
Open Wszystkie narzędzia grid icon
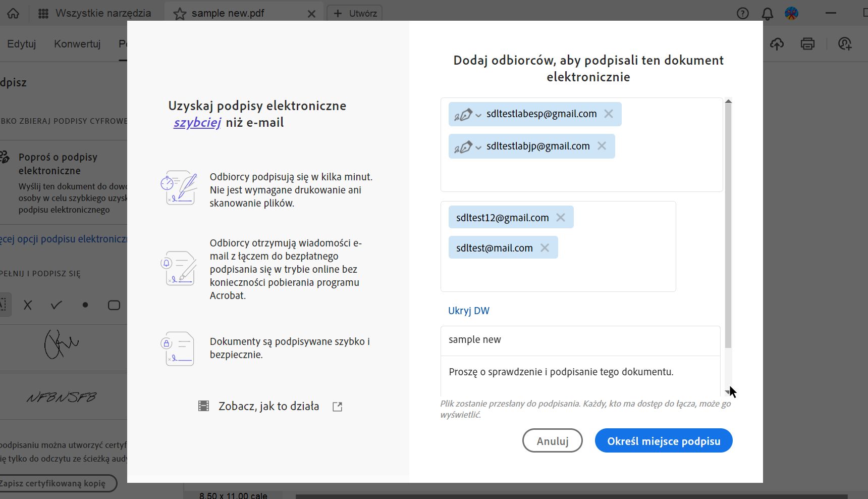(43, 13)
